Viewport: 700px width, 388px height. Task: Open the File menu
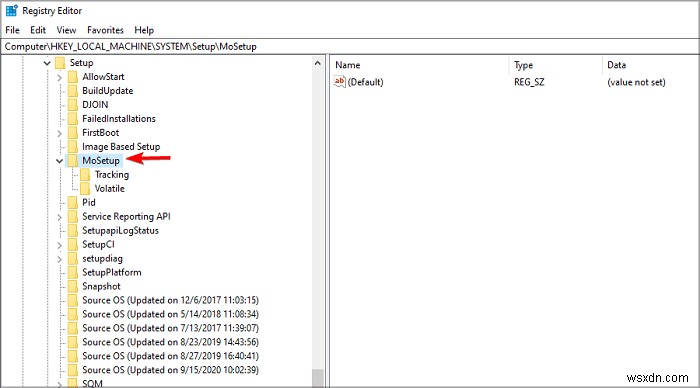[x=12, y=30]
